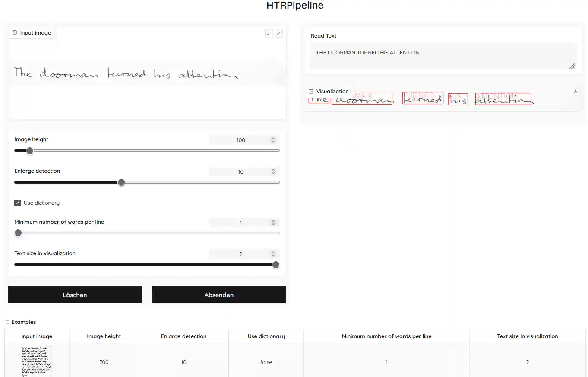This screenshot has width=588, height=377.
Task: Click inside the Read Text output field
Action: [x=442, y=55]
